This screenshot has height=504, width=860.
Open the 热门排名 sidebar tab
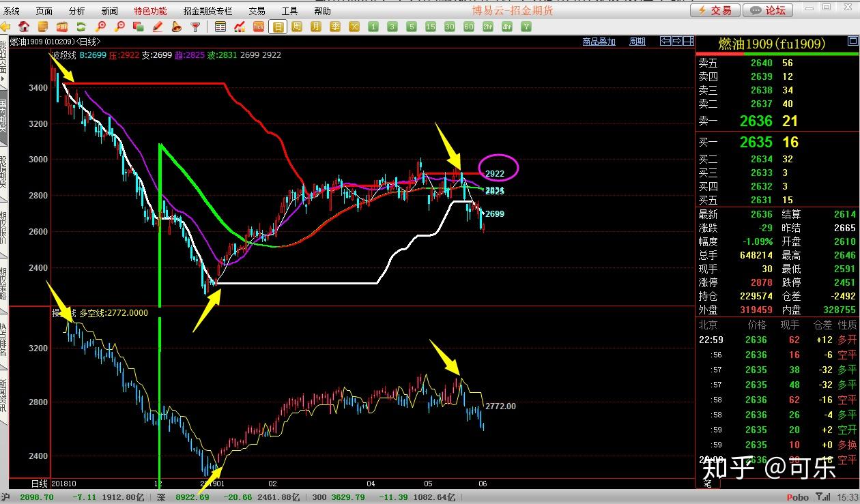point(3,341)
